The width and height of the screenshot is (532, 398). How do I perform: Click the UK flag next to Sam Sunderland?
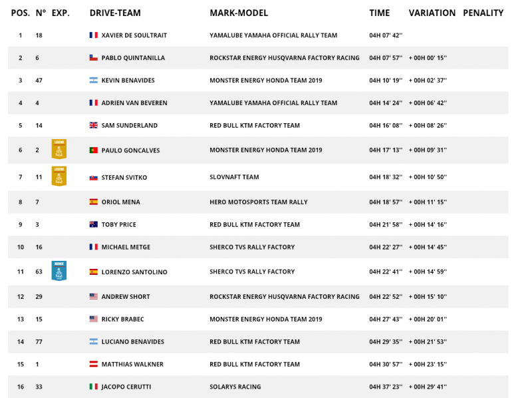[94, 125]
